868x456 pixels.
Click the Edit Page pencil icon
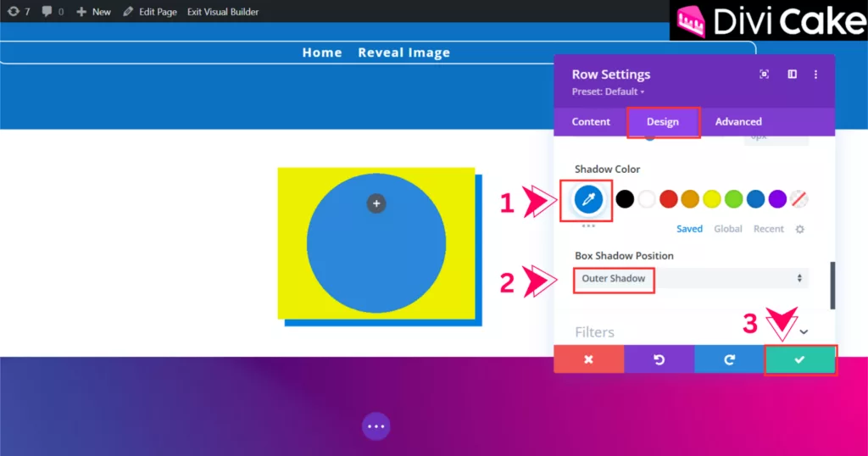click(x=128, y=12)
